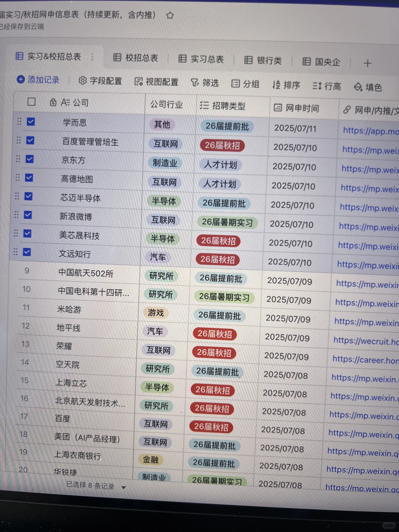Click the 26届提前批 tag for 上海农商银行
399x532 pixels.
(214, 463)
